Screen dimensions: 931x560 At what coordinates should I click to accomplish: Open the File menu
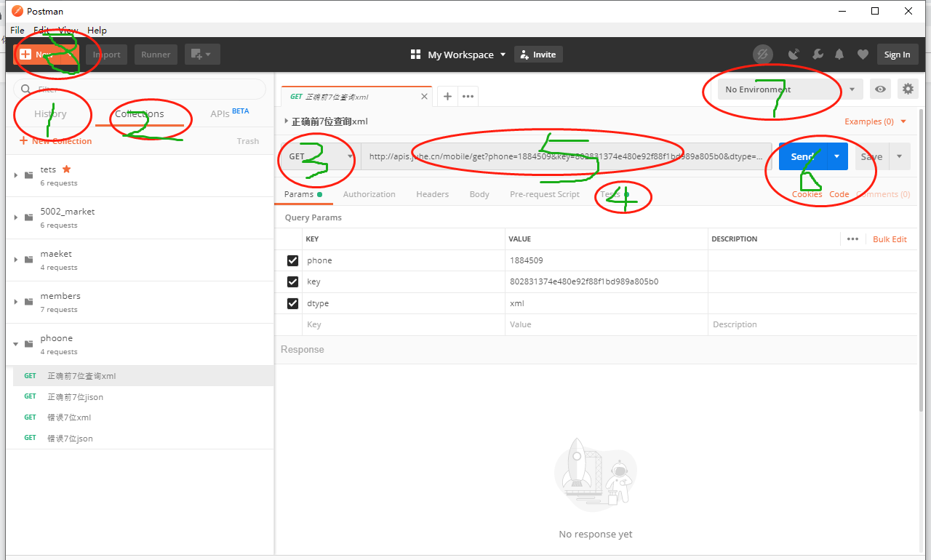coord(17,31)
